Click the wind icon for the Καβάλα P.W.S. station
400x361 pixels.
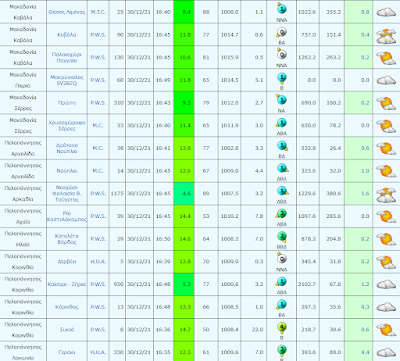point(281,32)
